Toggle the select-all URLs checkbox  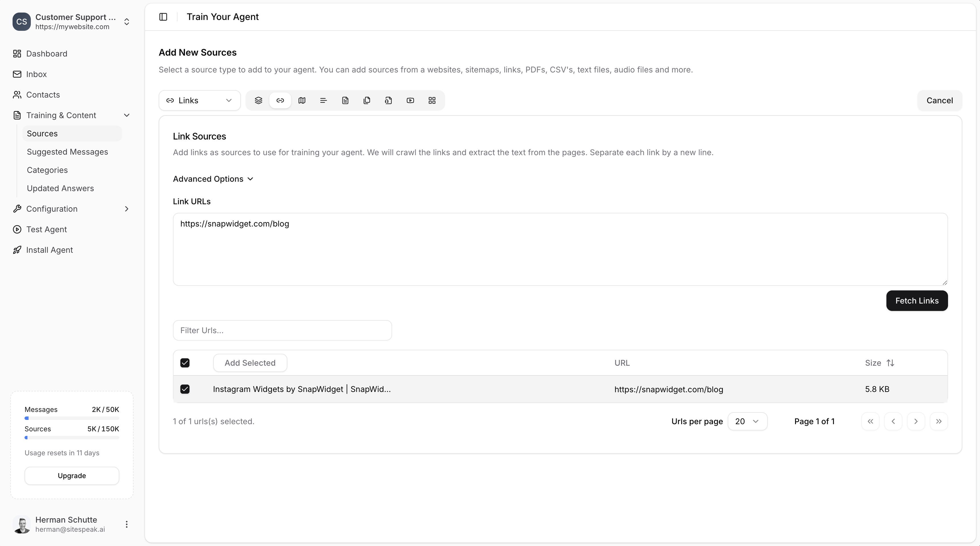(185, 363)
